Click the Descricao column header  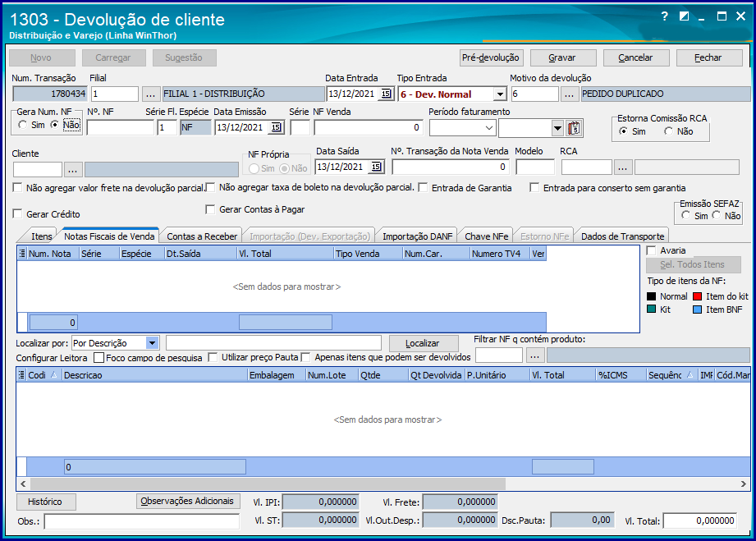pyautogui.click(x=154, y=375)
